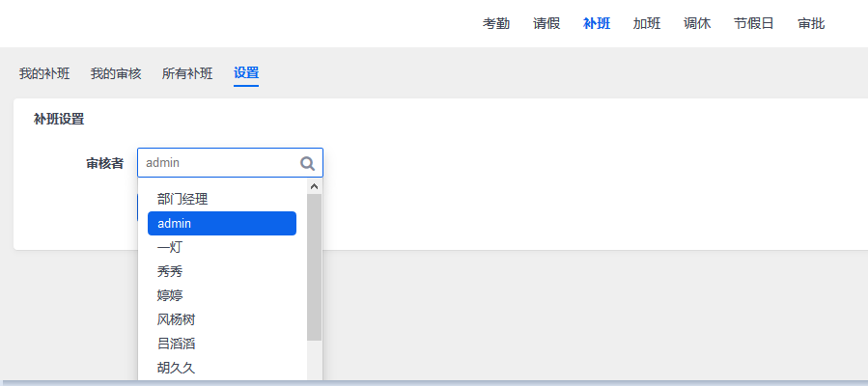Open the 调休 menu

click(697, 24)
